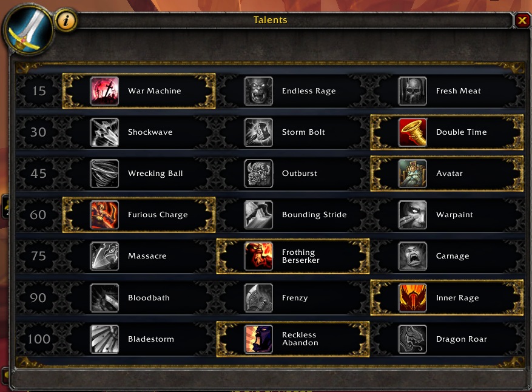Select the Bounding Stride talent
532x392 pixels.
[293, 215]
